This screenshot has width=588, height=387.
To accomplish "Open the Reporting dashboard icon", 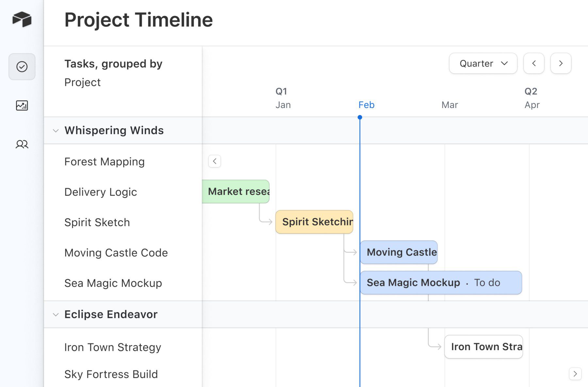I will click(x=22, y=105).
